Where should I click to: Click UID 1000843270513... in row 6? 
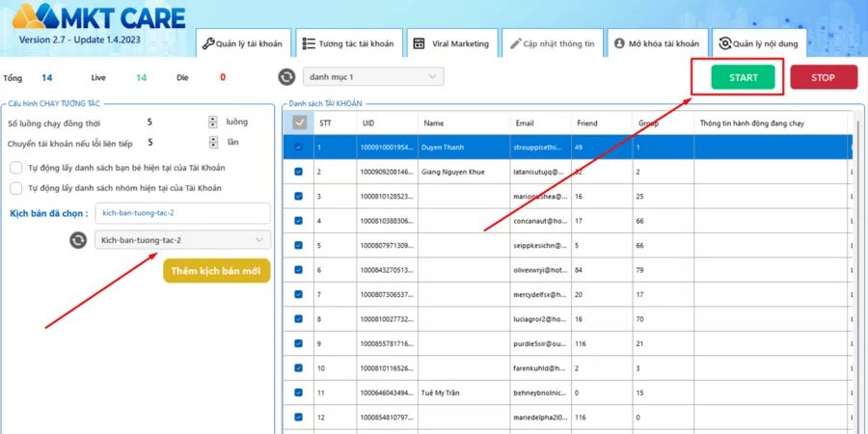(388, 270)
